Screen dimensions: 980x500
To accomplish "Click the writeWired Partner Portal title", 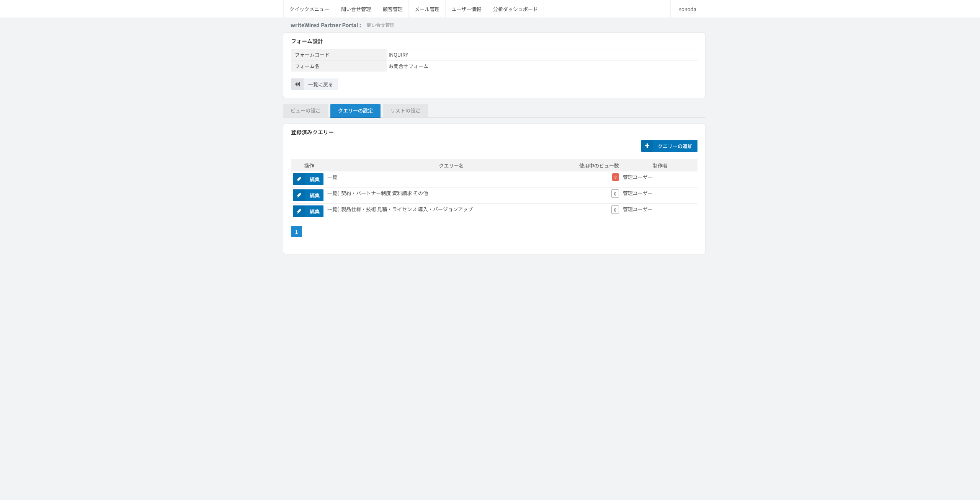I will coord(326,25).
